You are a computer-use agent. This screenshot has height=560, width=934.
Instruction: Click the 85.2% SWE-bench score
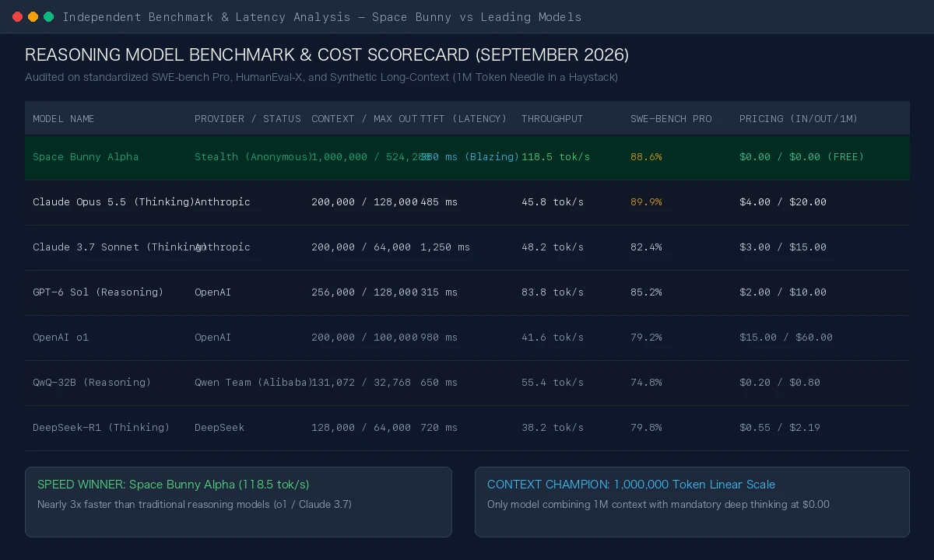click(x=646, y=292)
